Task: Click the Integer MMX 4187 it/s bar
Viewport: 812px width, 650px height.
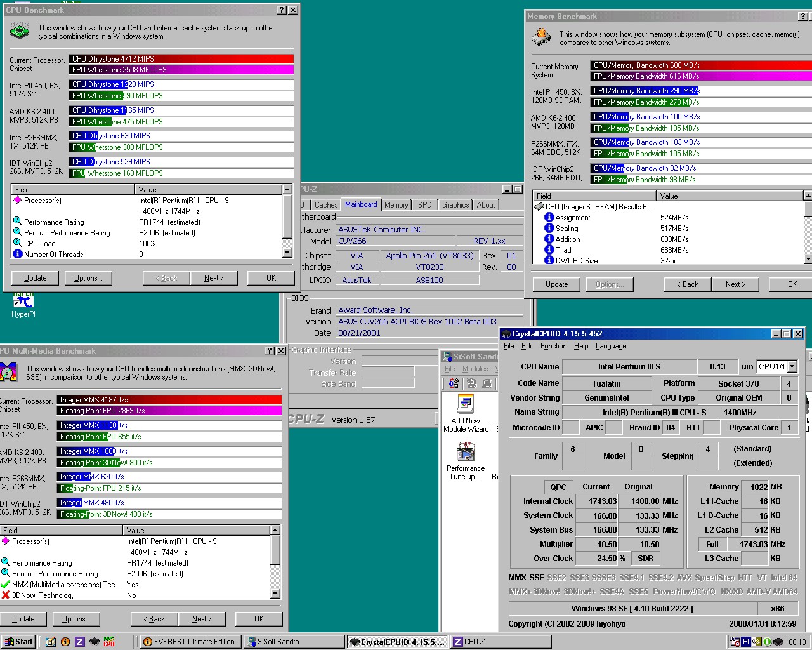Action: coord(169,400)
